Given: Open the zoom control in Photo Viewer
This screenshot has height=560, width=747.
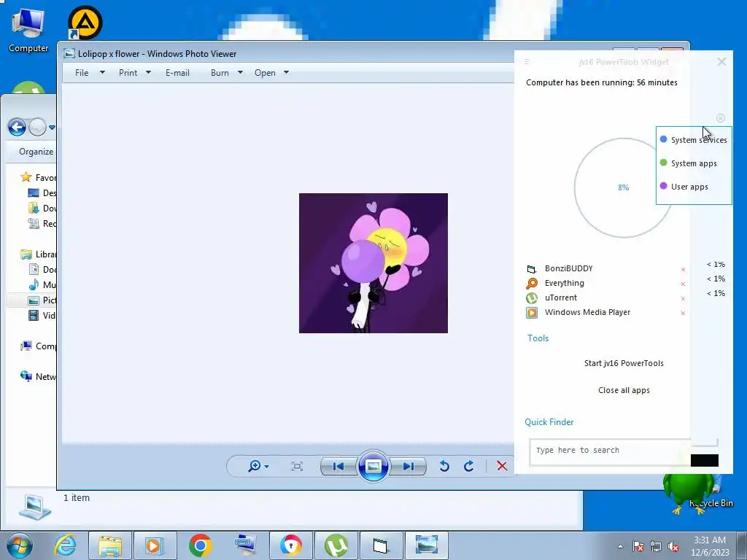Looking at the screenshot, I should (258, 466).
